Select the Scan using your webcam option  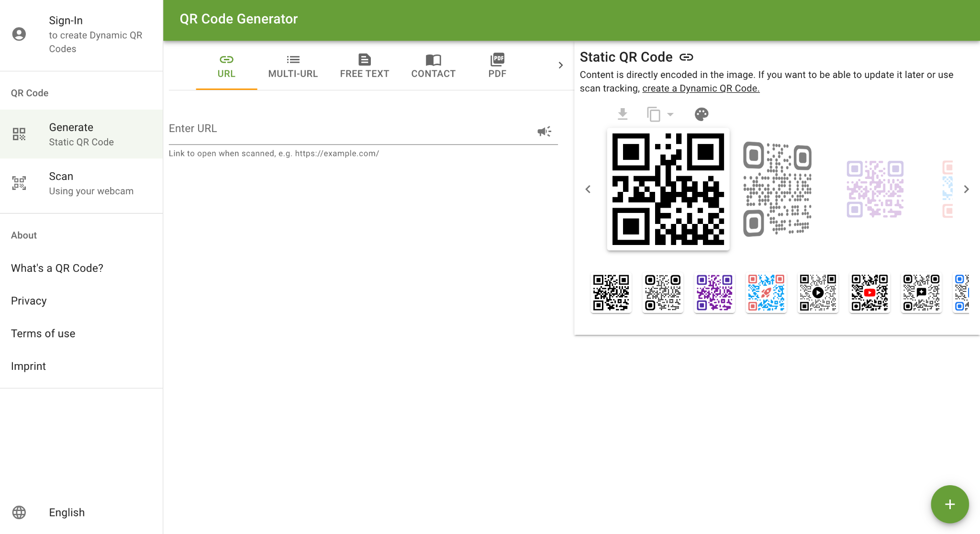click(81, 183)
